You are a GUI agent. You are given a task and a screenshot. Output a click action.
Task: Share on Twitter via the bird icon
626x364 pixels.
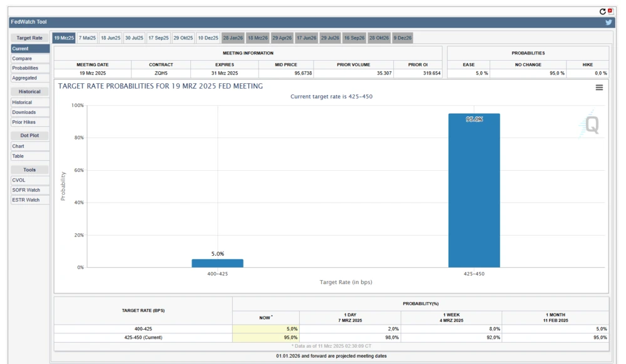click(608, 21)
